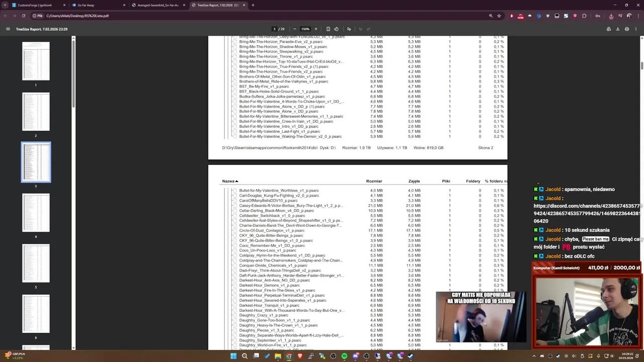
Task: Open the media control icon
Action: 620,16
